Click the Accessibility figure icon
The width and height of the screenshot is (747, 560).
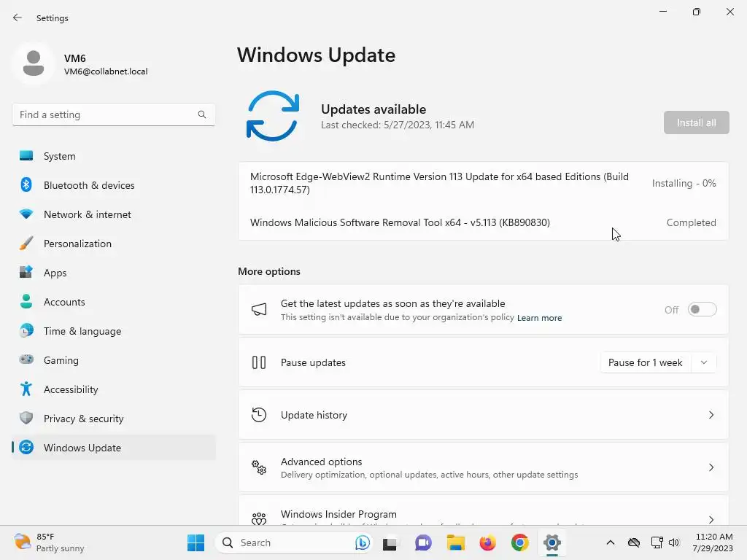(26, 389)
